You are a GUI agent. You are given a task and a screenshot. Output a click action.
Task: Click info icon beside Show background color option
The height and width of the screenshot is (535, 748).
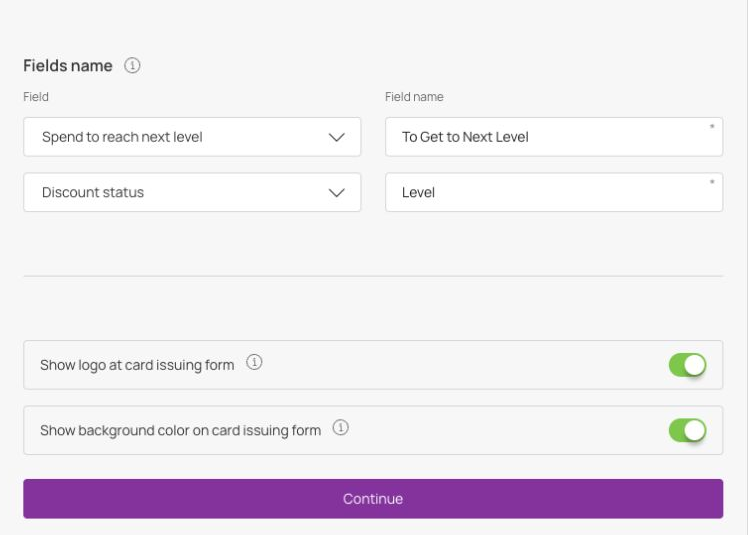(x=341, y=427)
